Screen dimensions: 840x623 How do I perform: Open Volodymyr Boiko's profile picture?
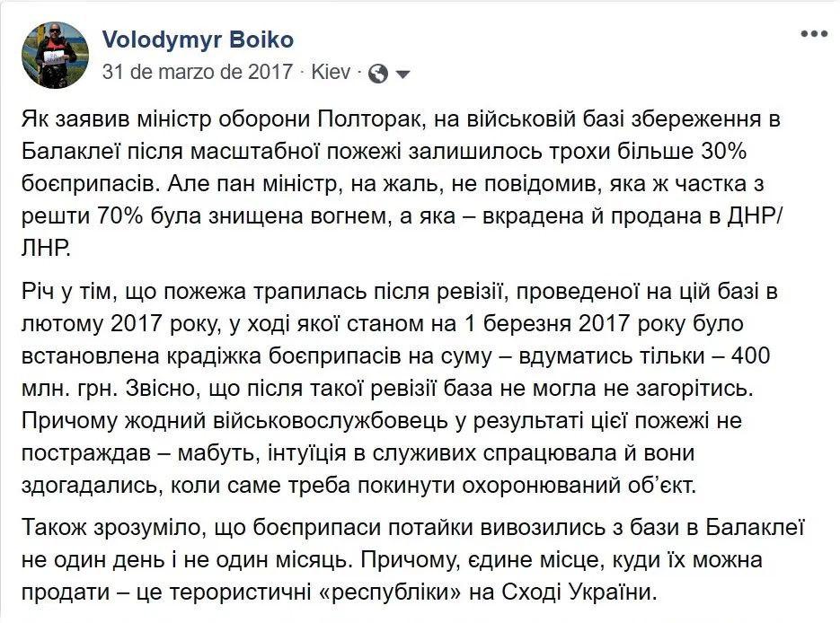[56, 56]
